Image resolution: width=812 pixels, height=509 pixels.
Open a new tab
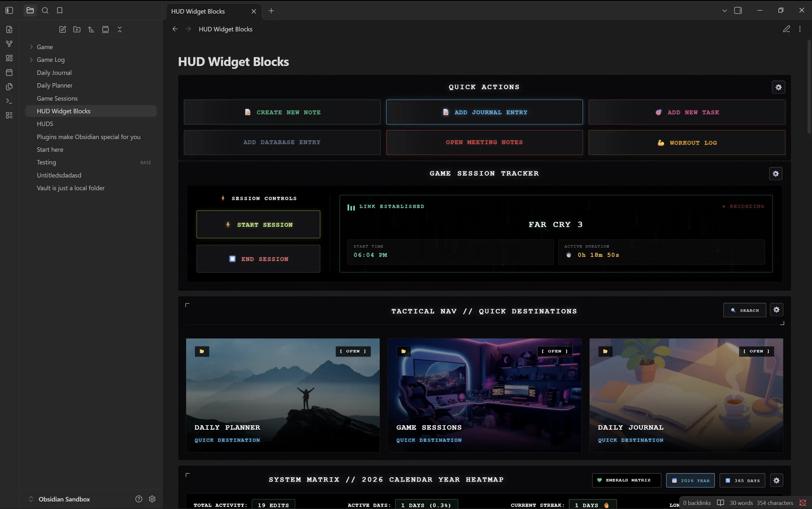[271, 11]
